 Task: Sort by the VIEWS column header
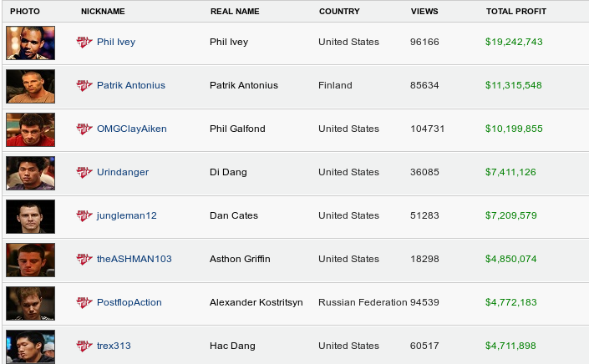coord(424,11)
